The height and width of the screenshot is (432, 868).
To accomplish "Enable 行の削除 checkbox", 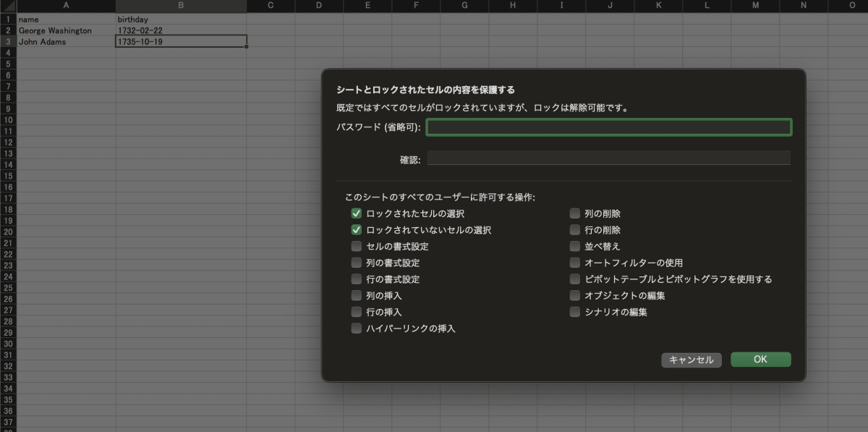I will click(574, 230).
